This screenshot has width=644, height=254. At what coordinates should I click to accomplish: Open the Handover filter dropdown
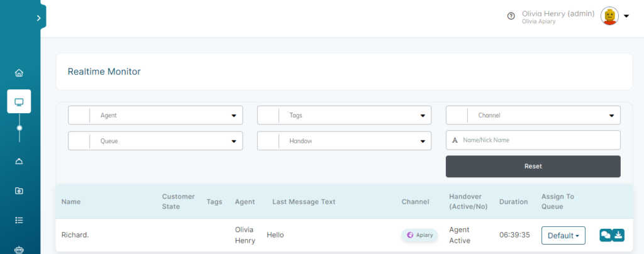344,141
